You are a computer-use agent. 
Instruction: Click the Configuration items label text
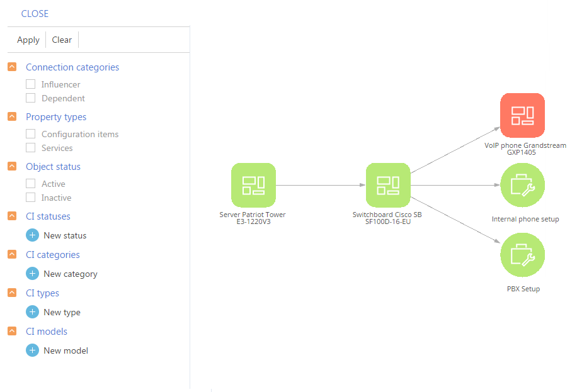(x=80, y=134)
